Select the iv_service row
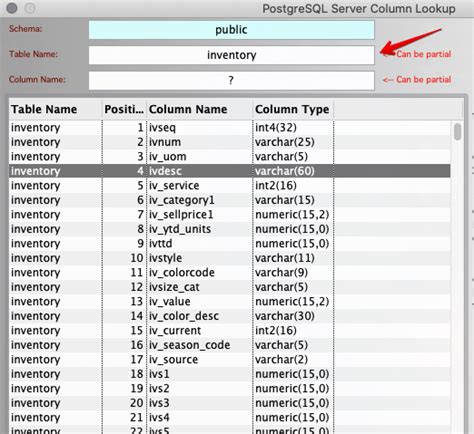The width and height of the screenshot is (474, 434). pos(229,185)
